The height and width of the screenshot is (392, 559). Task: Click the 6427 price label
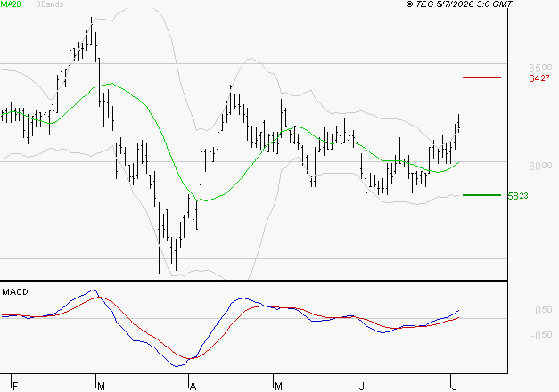539,78
